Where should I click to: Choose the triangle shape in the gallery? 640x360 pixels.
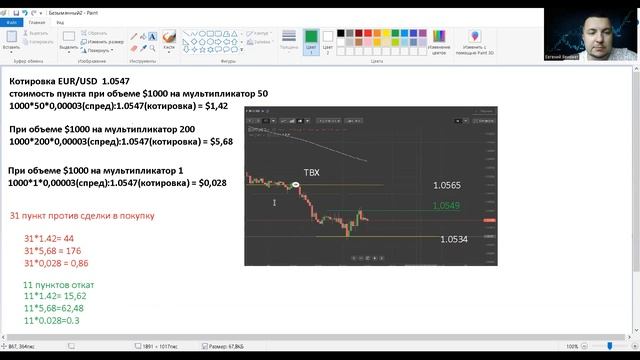(x=234, y=33)
